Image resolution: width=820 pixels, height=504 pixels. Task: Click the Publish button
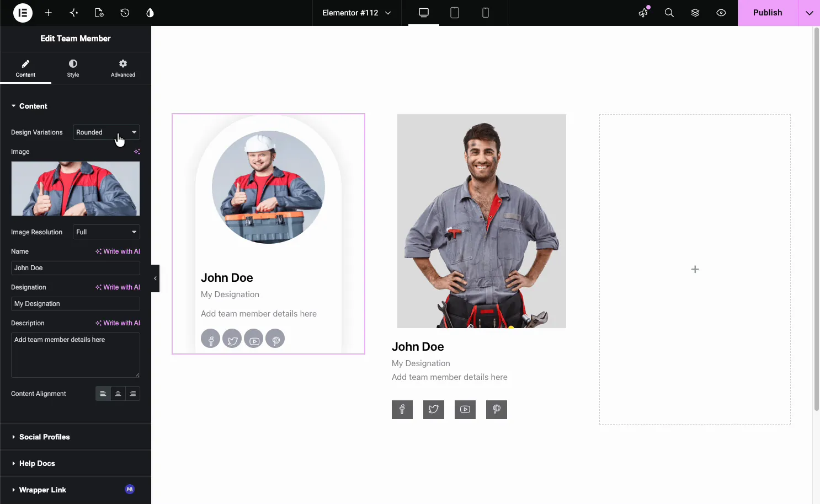(768, 13)
